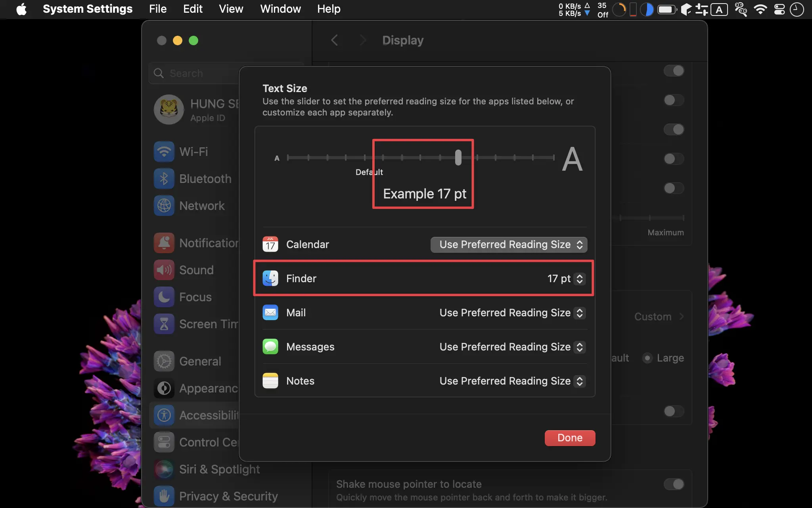Open the File menu
The height and width of the screenshot is (508, 812).
click(x=158, y=9)
